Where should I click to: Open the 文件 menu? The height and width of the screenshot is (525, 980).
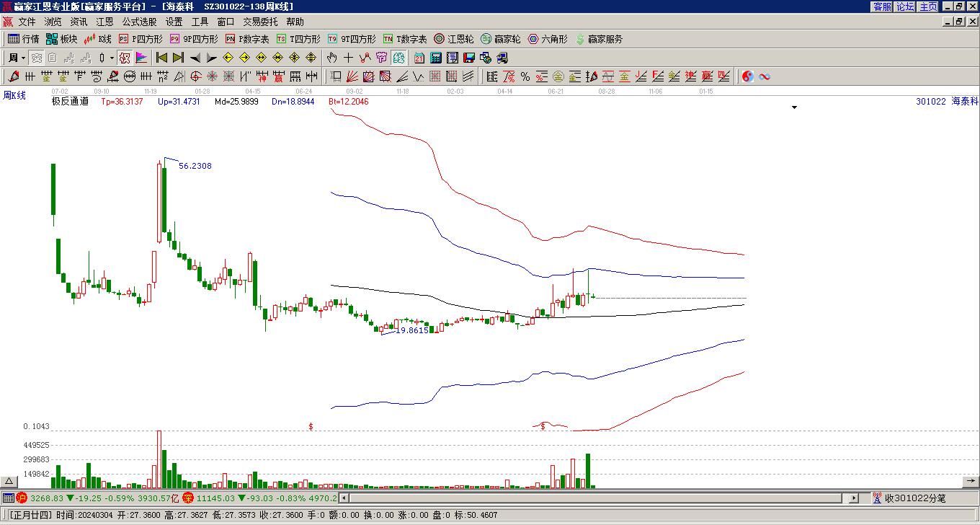pos(27,22)
